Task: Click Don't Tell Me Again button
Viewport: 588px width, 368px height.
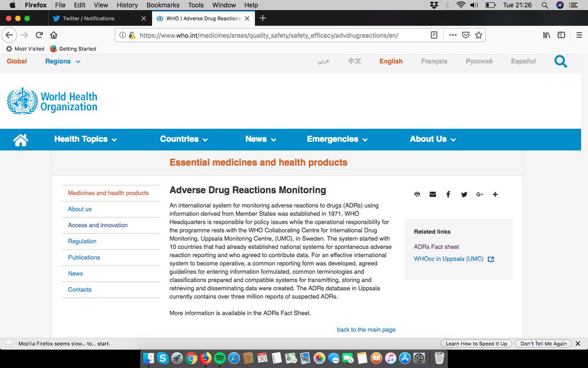Action: click(x=543, y=343)
